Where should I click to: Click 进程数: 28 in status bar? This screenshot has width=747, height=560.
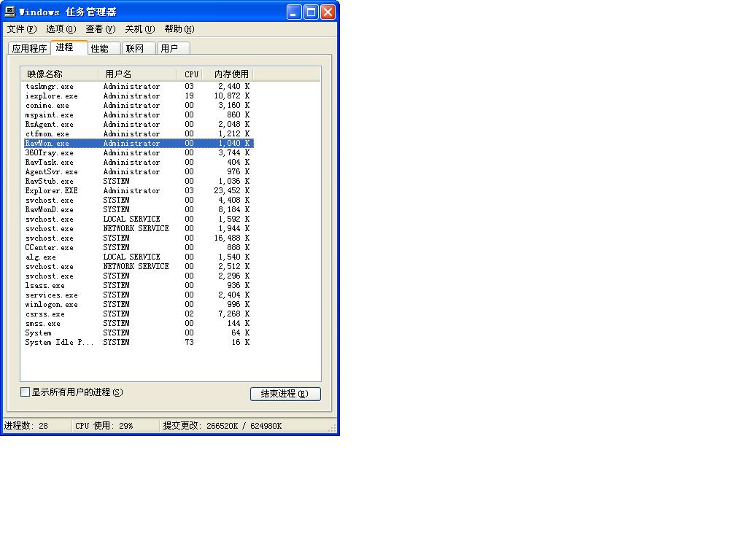pos(26,426)
